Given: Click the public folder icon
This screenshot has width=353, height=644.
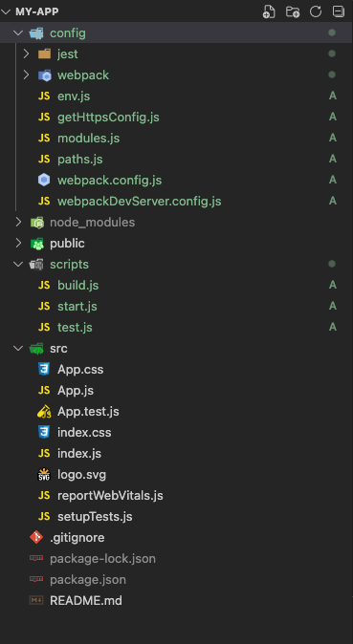Looking at the screenshot, I should click(x=36, y=244).
